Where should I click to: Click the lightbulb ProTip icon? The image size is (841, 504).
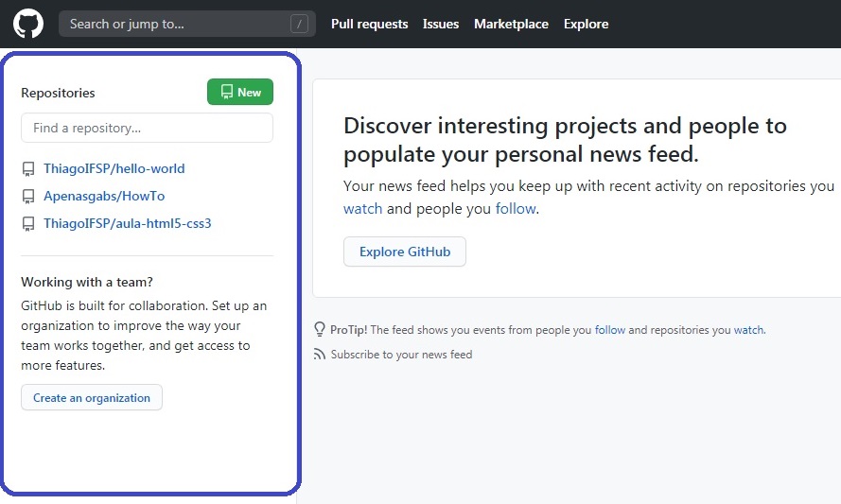coord(320,329)
